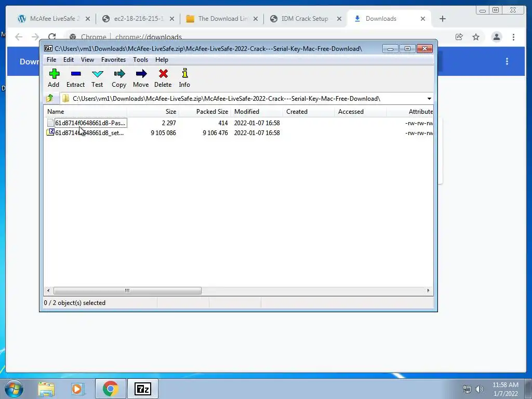Open the 7-Zip File menu
532x399 pixels.
click(51, 60)
